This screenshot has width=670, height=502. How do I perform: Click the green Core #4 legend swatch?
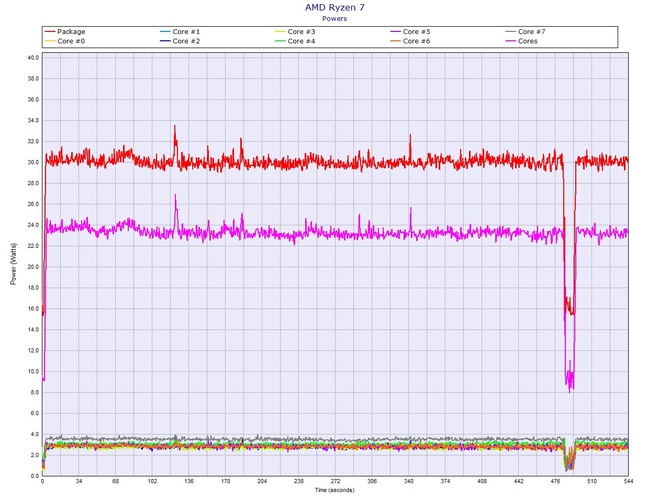click(x=280, y=41)
